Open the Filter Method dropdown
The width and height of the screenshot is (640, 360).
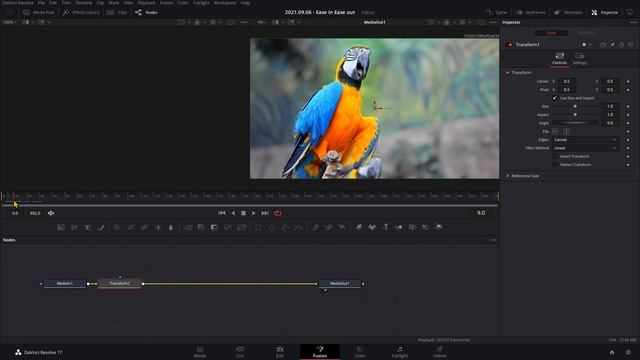(585, 148)
